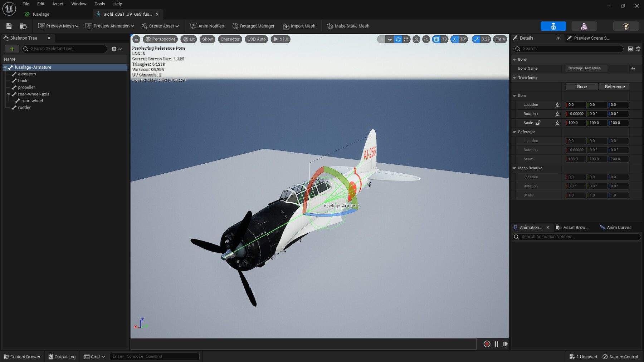Open the Character viewport menu
This screenshot has width=644, height=362.
(x=230, y=39)
